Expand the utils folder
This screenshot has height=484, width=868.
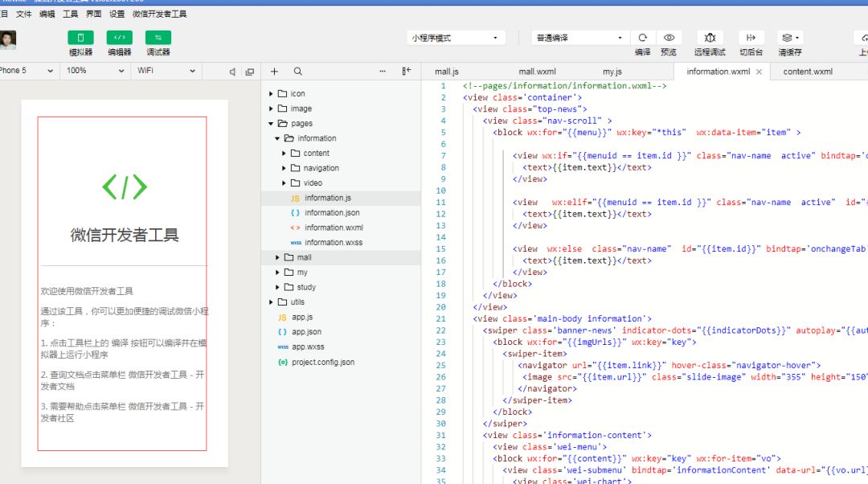point(271,302)
